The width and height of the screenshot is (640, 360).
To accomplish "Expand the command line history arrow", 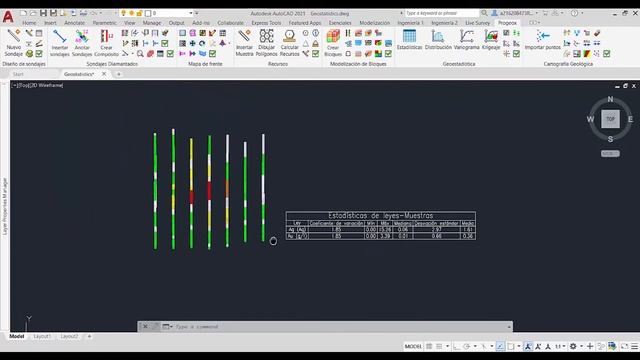I will click(x=509, y=327).
